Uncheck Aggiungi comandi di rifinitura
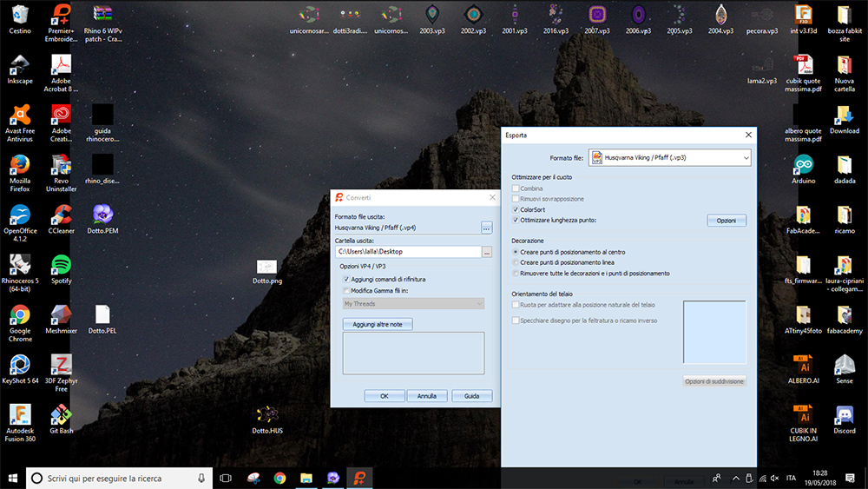 click(x=346, y=280)
